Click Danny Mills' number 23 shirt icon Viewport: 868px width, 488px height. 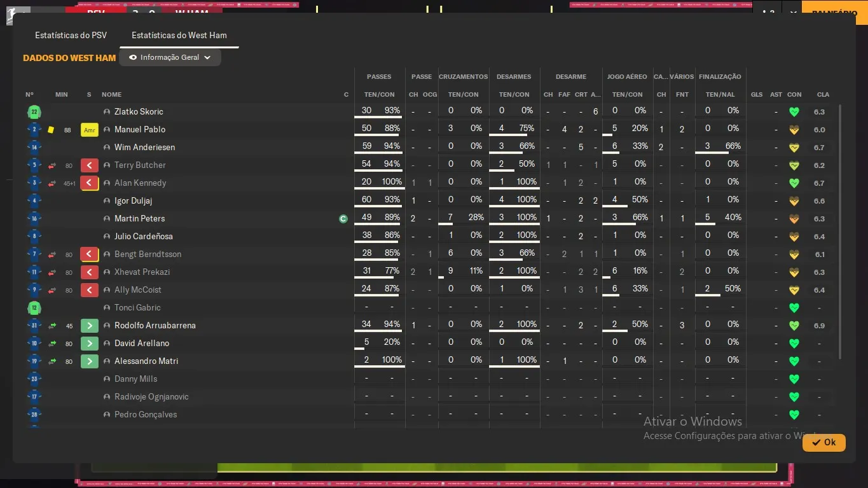pos(34,379)
